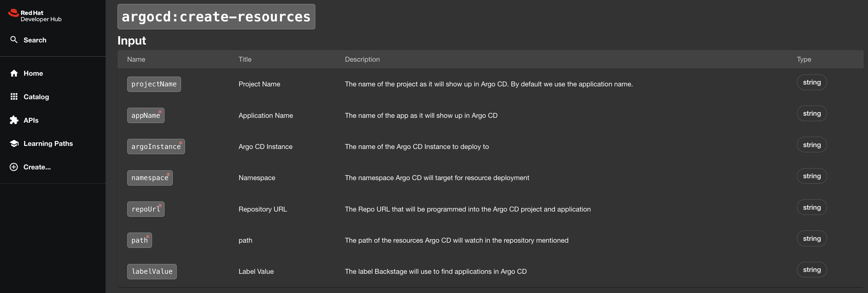Go to Learning Paths in sidebar
868x293 pixels.
pos(48,143)
